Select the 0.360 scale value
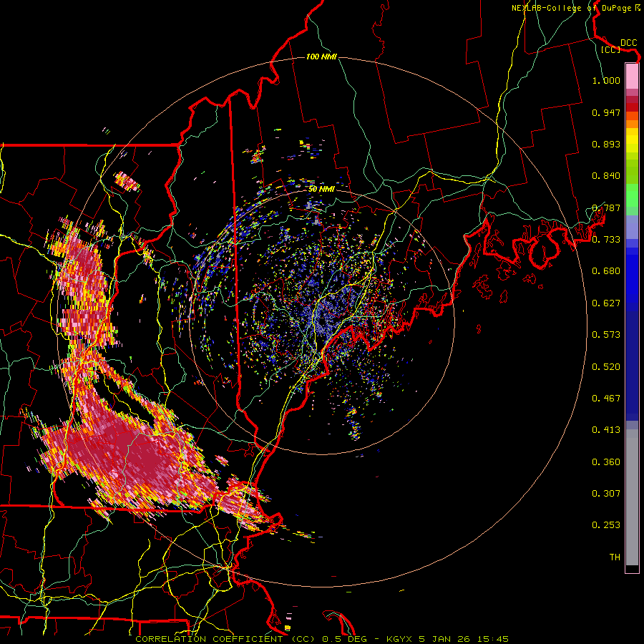Viewport: 644px width, 644px height. click(x=606, y=462)
